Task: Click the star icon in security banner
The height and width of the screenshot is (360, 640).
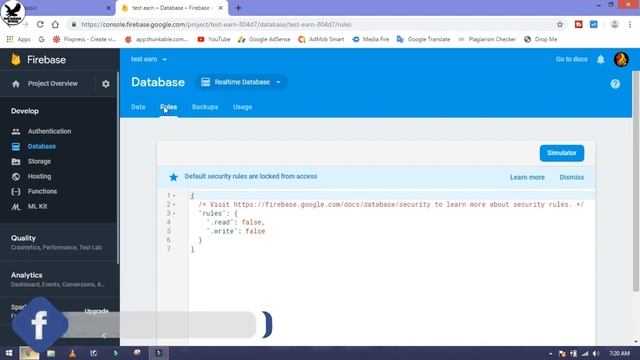Action: (x=173, y=177)
